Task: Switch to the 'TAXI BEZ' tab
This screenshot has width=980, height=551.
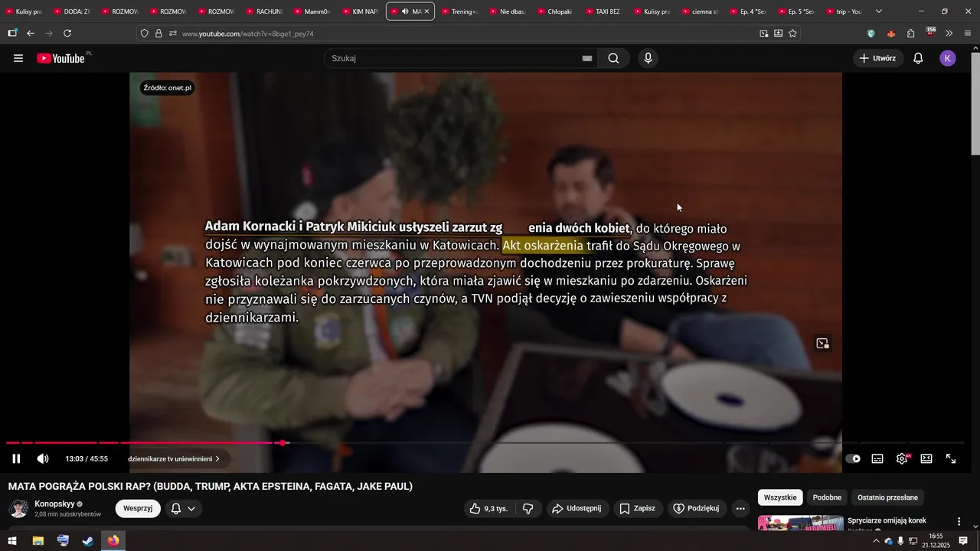Action: 602,11
